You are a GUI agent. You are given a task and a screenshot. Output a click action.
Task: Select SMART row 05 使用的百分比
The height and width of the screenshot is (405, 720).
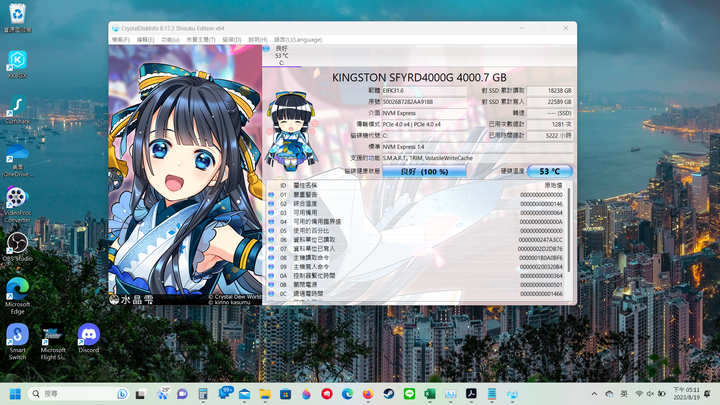416,231
